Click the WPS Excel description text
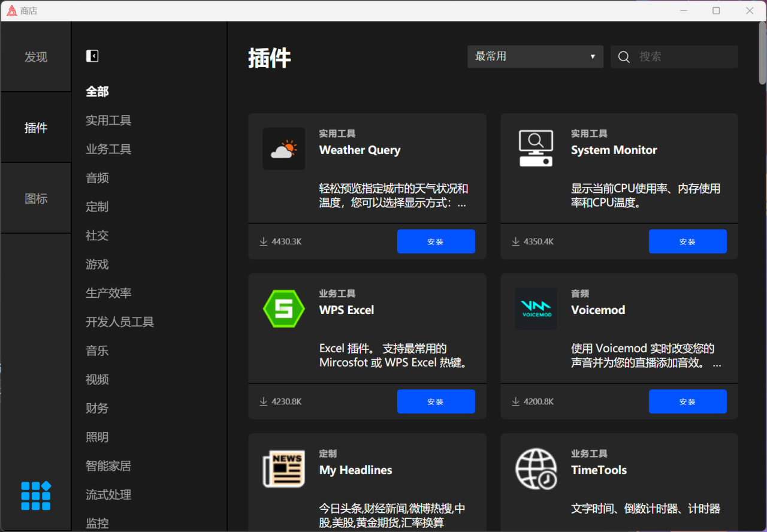Image resolution: width=767 pixels, height=532 pixels. [393, 356]
